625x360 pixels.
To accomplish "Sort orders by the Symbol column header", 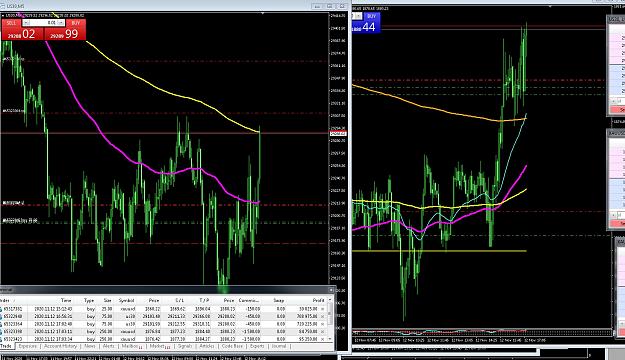I will (x=126, y=301).
